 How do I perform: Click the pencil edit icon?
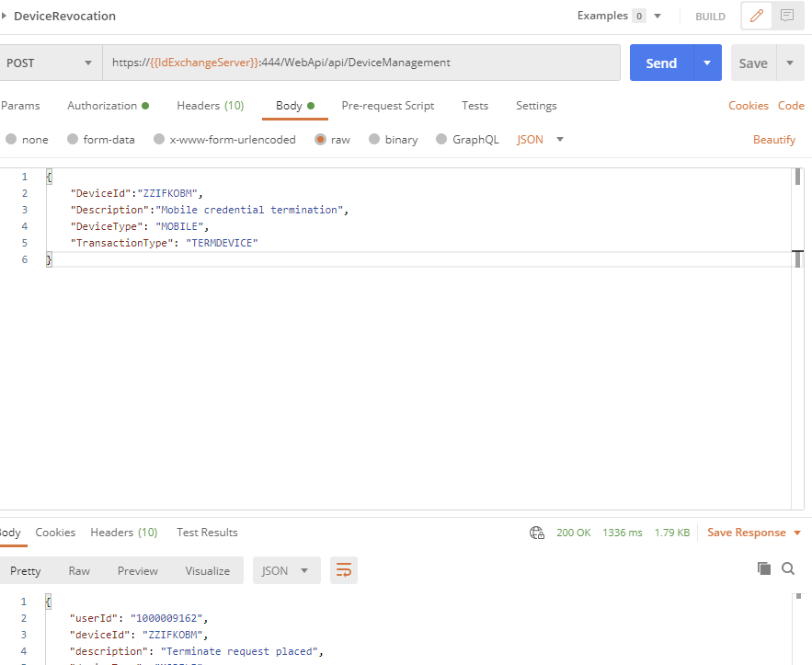757,16
